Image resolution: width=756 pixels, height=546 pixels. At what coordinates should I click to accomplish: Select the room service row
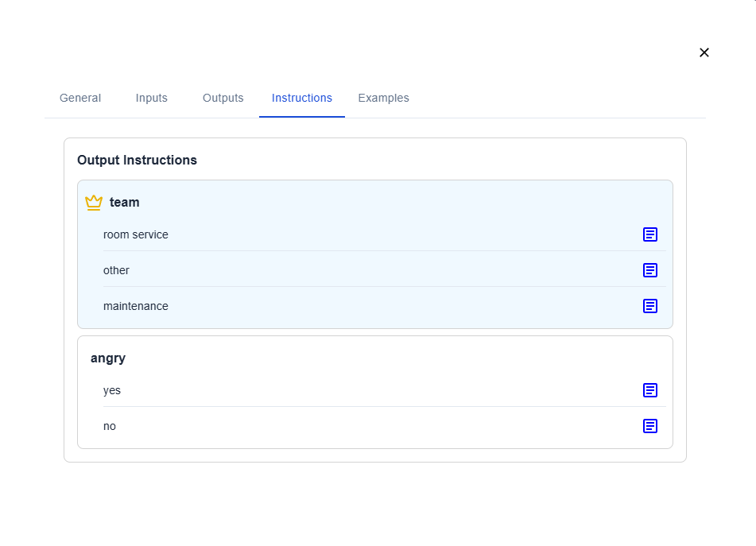384,234
